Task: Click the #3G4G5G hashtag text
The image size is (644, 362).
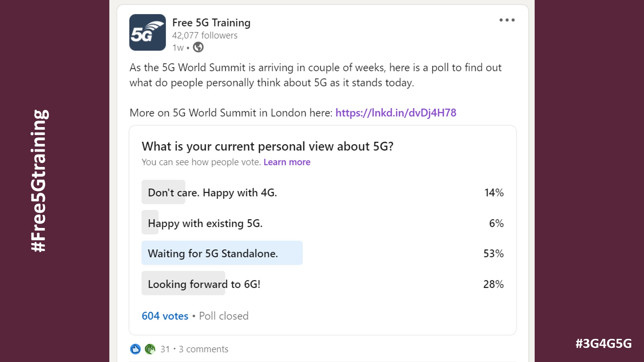Action: pyautogui.click(x=603, y=344)
